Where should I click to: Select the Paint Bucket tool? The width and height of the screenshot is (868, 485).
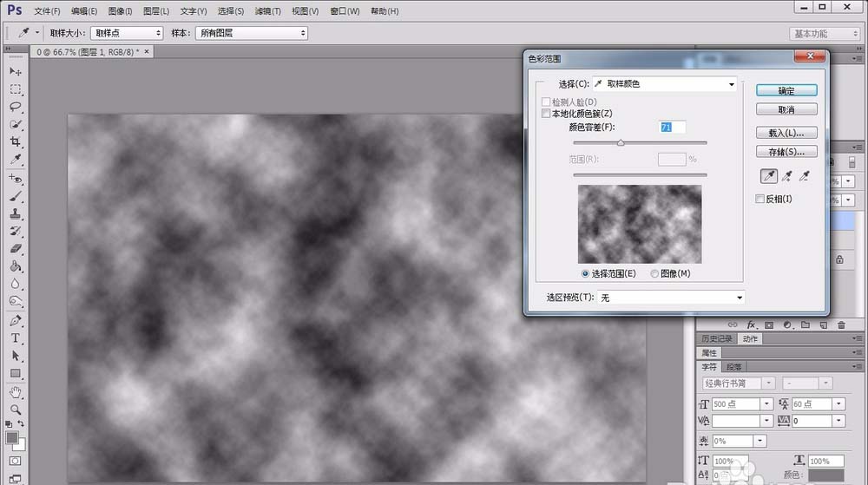pos(16,266)
